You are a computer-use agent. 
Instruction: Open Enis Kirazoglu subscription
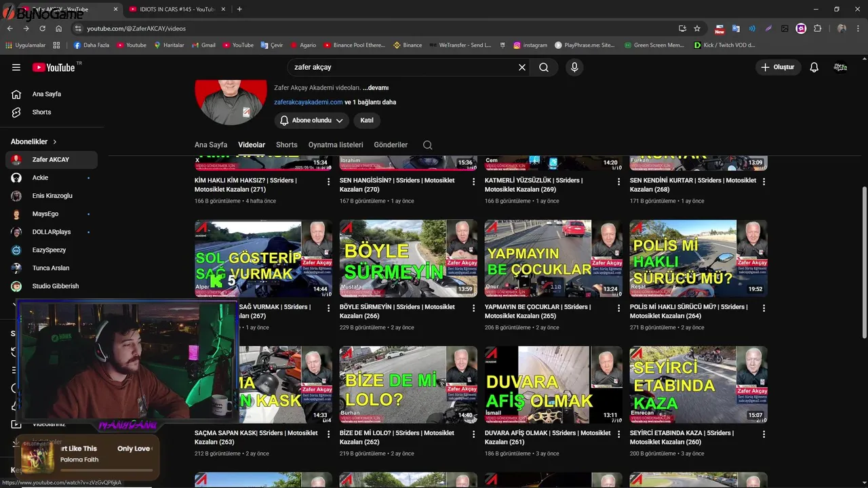click(x=51, y=196)
